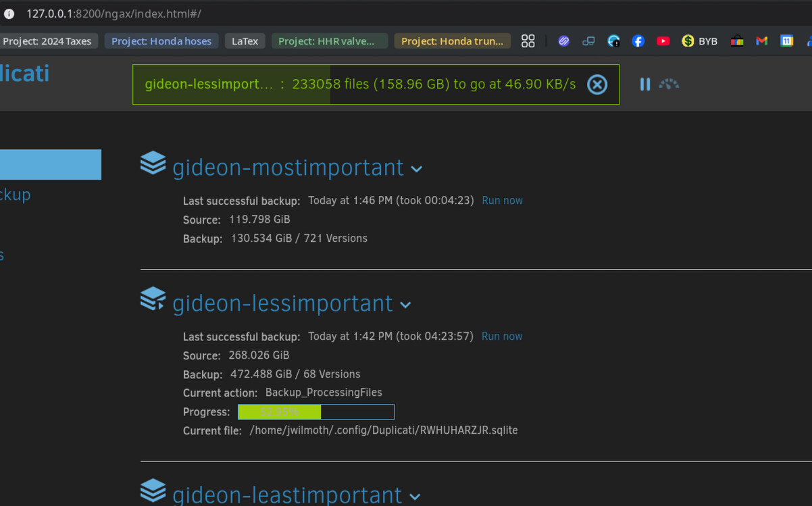Open the LaTeX bookmark folder

click(x=245, y=41)
